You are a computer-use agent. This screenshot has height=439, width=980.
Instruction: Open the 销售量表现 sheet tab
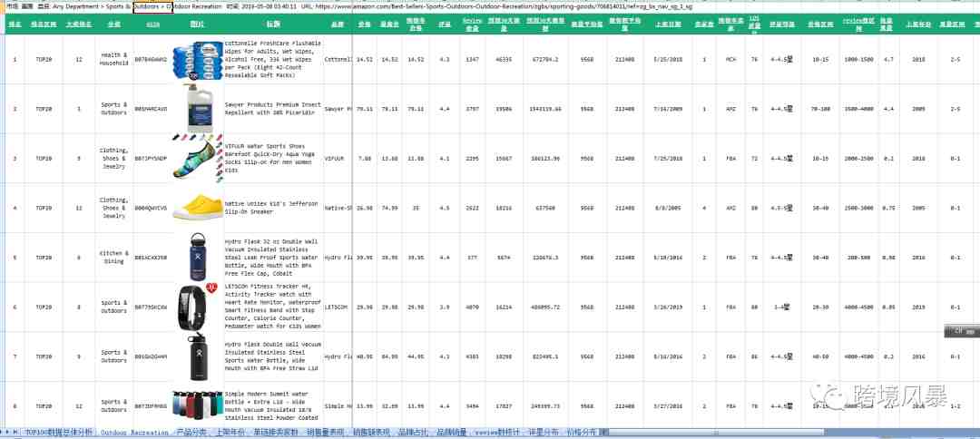click(x=325, y=432)
